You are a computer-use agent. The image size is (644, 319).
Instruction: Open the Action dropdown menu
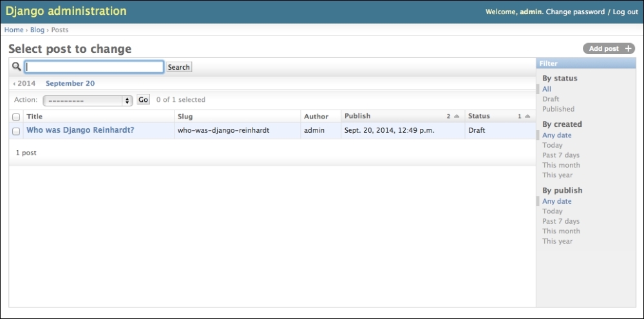tap(88, 101)
